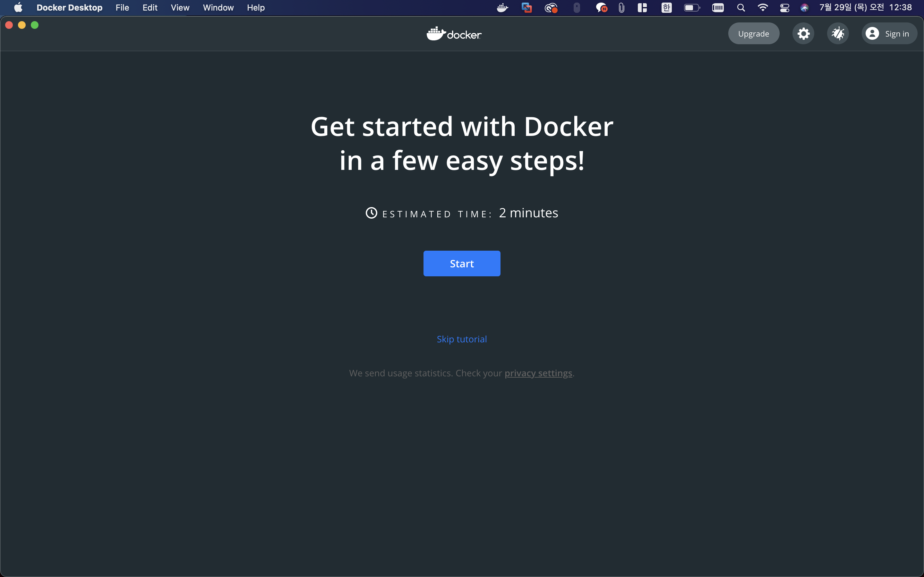Viewport: 924px width, 577px height.
Task: Open the File menu
Action: pos(122,8)
